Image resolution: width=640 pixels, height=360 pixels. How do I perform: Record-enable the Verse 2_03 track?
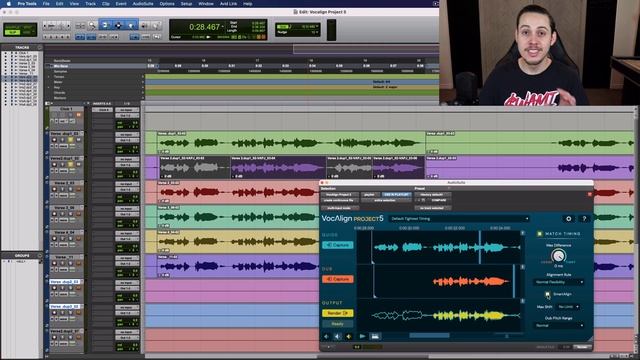[x=54, y=189]
